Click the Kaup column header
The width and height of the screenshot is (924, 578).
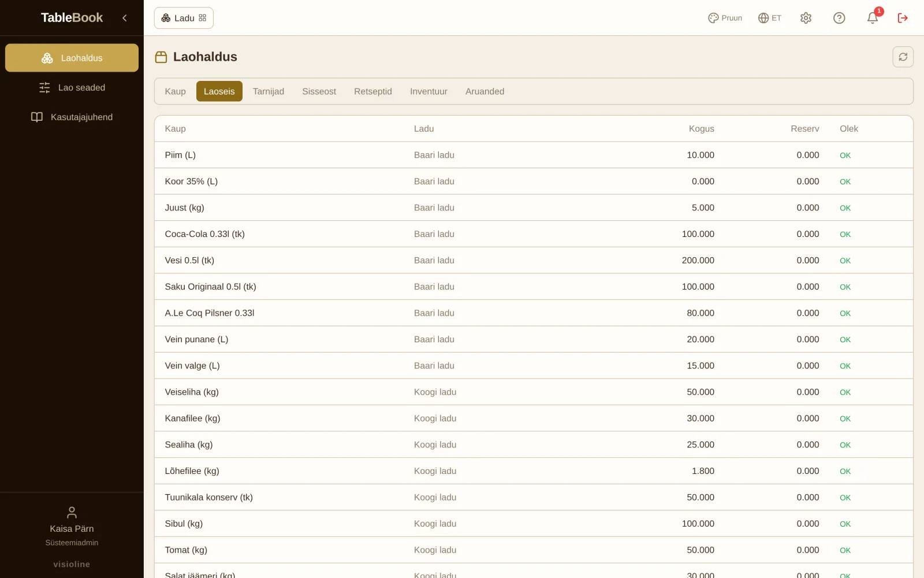click(x=175, y=128)
